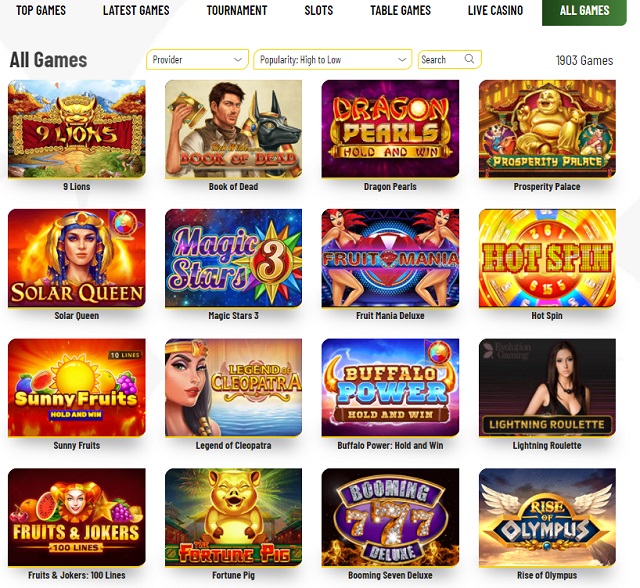Open the Hot Spin game thumbnail
Viewport: 640px width, 588px height.
[x=547, y=258]
